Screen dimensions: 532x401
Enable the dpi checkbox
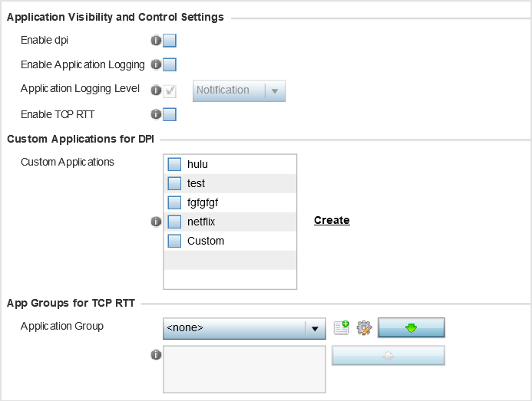tap(170, 41)
